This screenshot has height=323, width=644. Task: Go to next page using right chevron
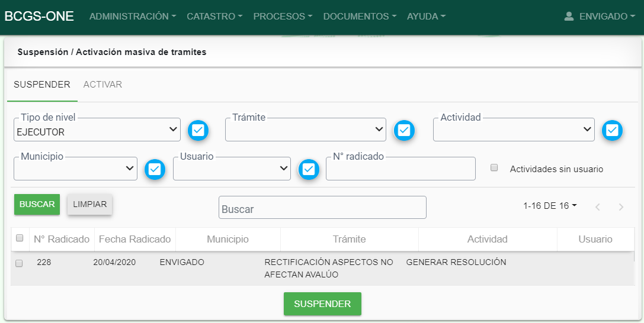621,207
